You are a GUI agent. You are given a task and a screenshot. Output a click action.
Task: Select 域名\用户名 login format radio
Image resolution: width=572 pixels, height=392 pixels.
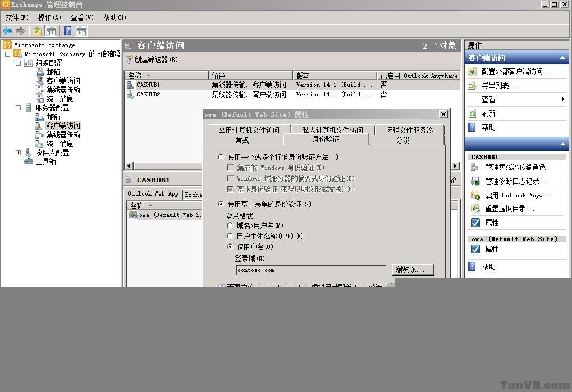click(230, 225)
